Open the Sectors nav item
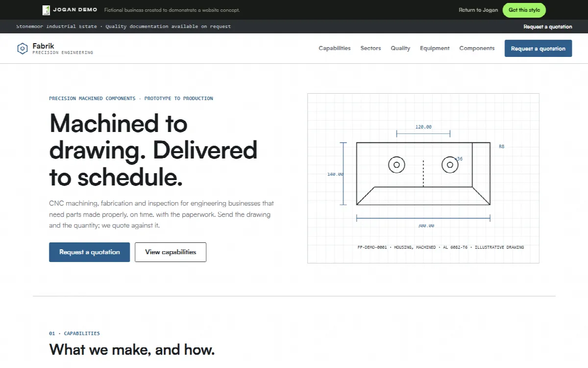The width and height of the screenshot is (588, 368). pyautogui.click(x=370, y=48)
